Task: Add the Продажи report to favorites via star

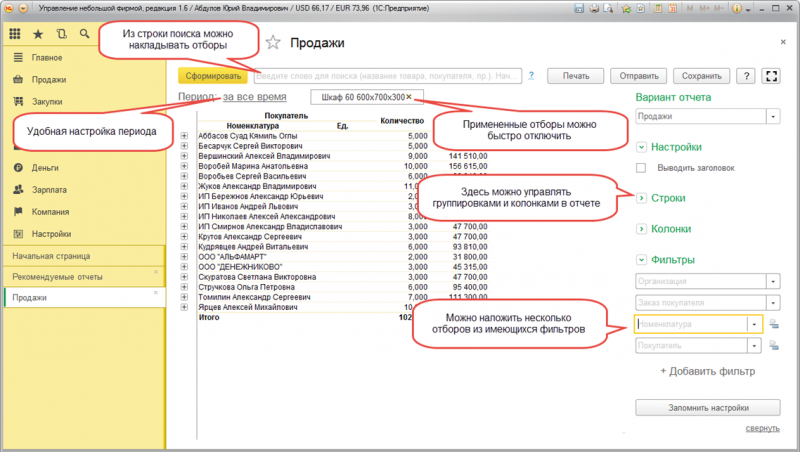Action: click(x=273, y=42)
